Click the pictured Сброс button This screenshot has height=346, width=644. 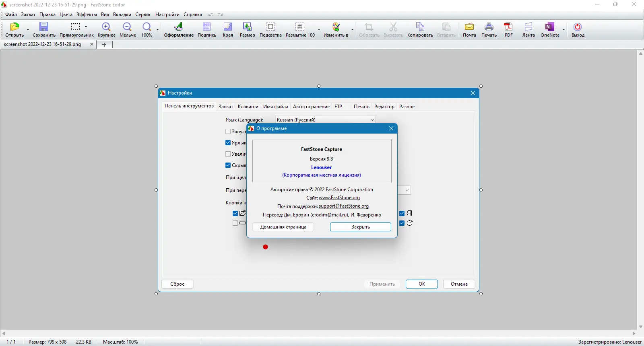click(178, 284)
